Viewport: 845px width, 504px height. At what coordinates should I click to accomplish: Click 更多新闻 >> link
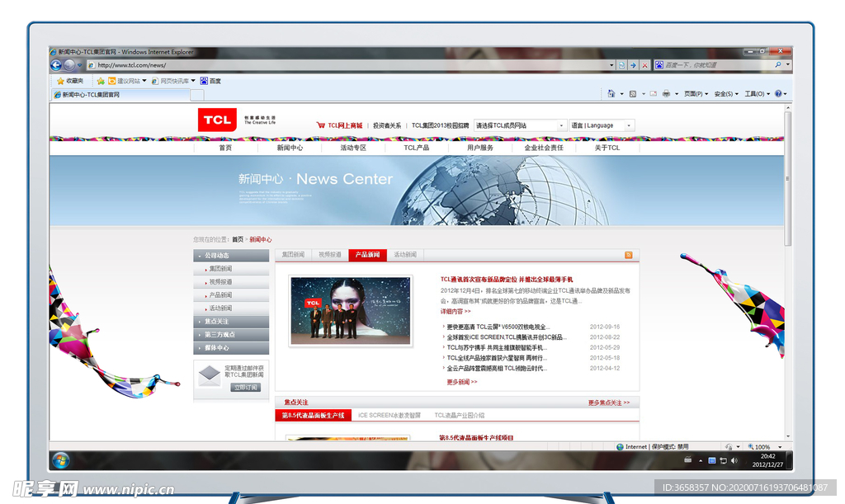[462, 382]
